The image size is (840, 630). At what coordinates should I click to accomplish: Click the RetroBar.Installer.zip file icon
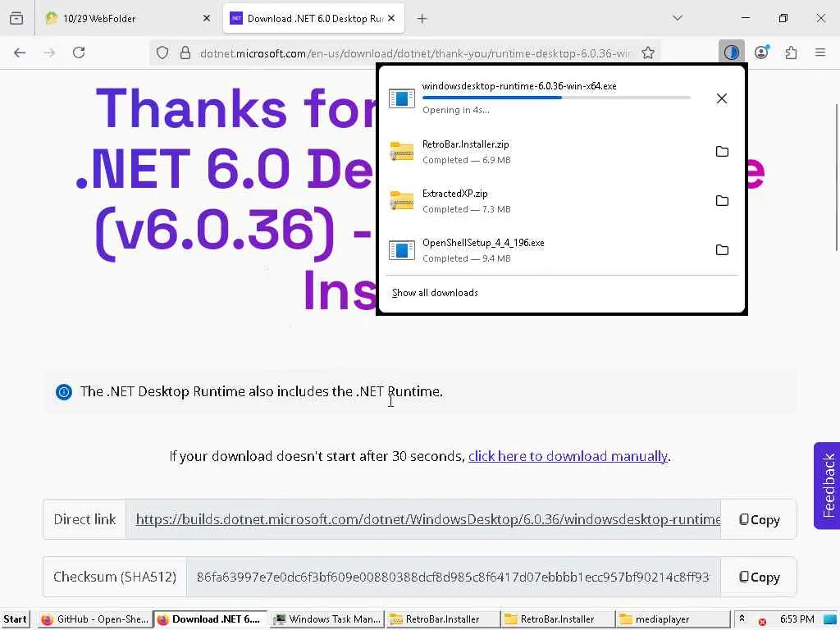[x=402, y=152]
